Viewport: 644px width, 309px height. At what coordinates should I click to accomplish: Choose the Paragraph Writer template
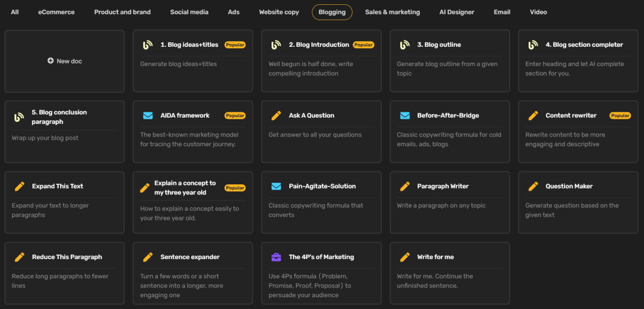pos(450,203)
